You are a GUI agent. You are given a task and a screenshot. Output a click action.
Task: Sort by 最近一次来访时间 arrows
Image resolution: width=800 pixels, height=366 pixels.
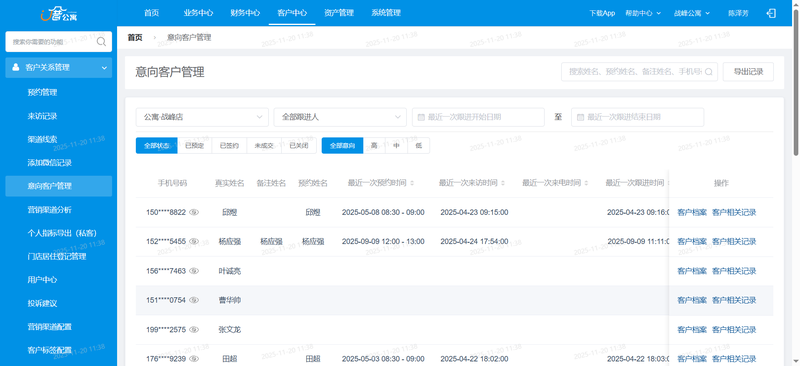click(503, 183)
